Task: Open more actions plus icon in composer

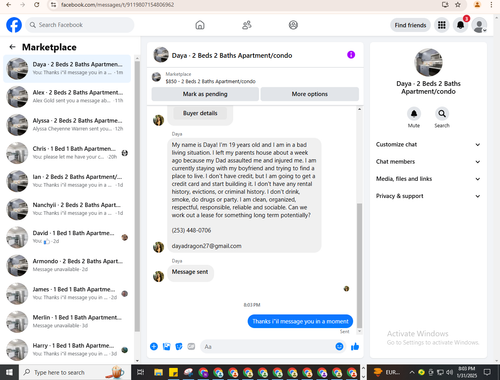Action: tap(154, 347)
